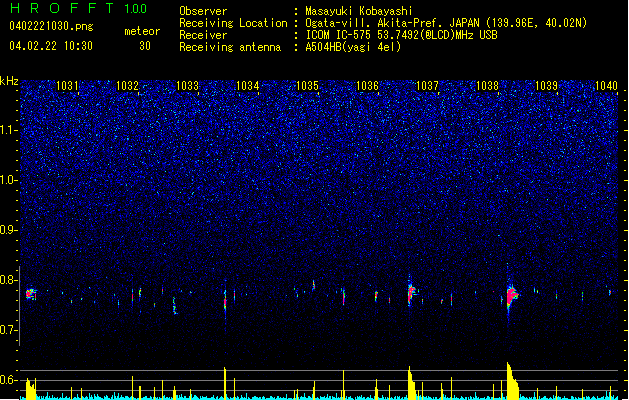Click the 'Receiving antenna' field label

point(230,47)
